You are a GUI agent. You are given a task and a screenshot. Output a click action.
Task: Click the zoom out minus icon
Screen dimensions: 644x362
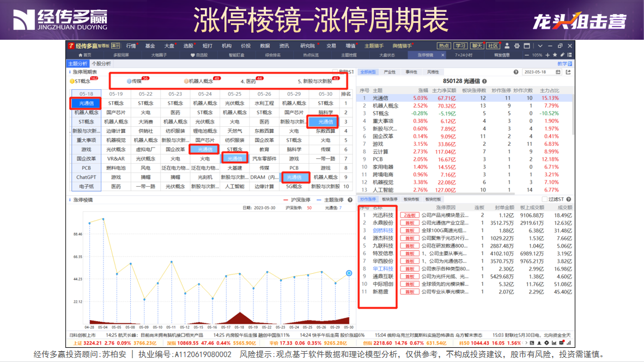526,54
